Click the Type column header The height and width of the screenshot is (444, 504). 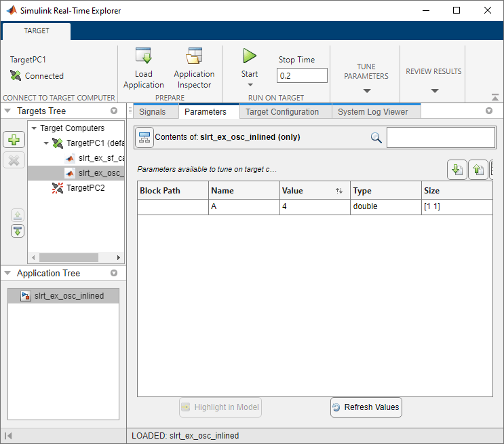click(386, 191)
